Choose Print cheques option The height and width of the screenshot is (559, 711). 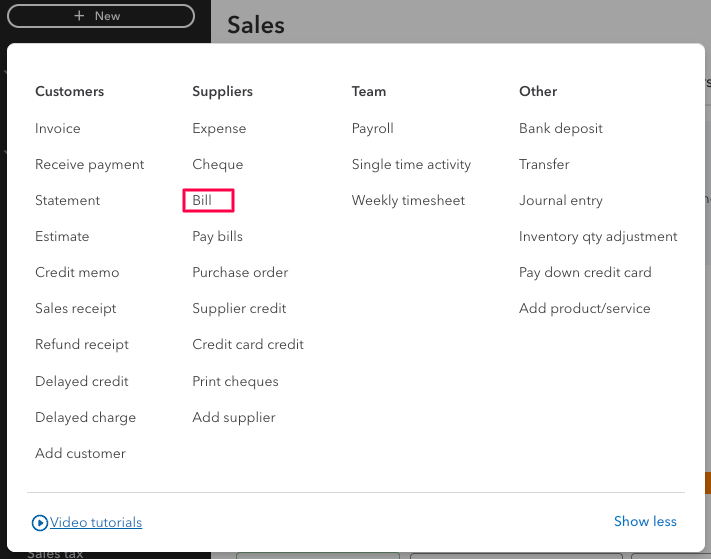(x=235, y=382)
